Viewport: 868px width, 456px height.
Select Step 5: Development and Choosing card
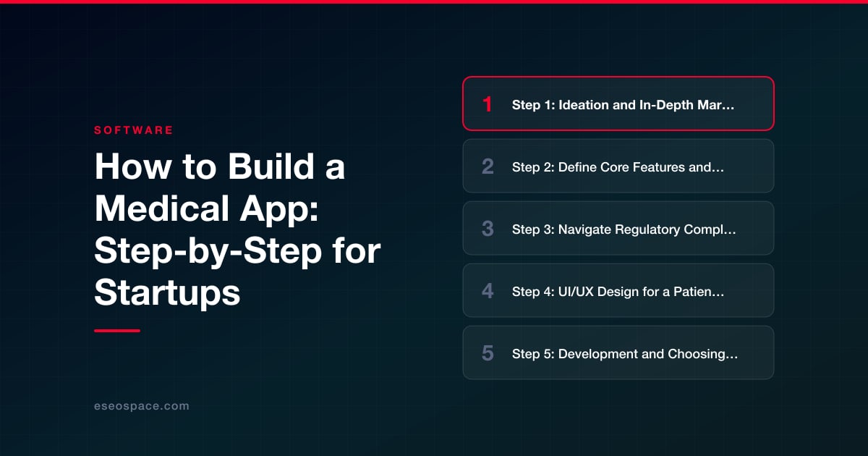[618, 352]
